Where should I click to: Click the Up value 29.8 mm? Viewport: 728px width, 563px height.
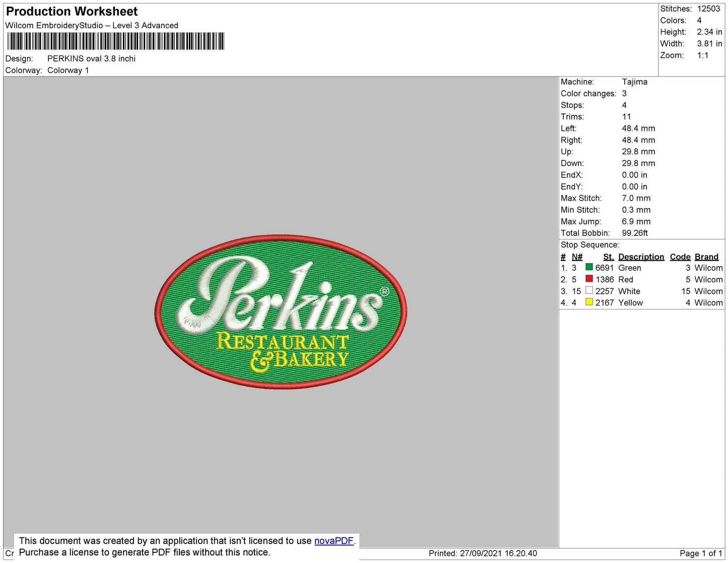click(638, 152)
